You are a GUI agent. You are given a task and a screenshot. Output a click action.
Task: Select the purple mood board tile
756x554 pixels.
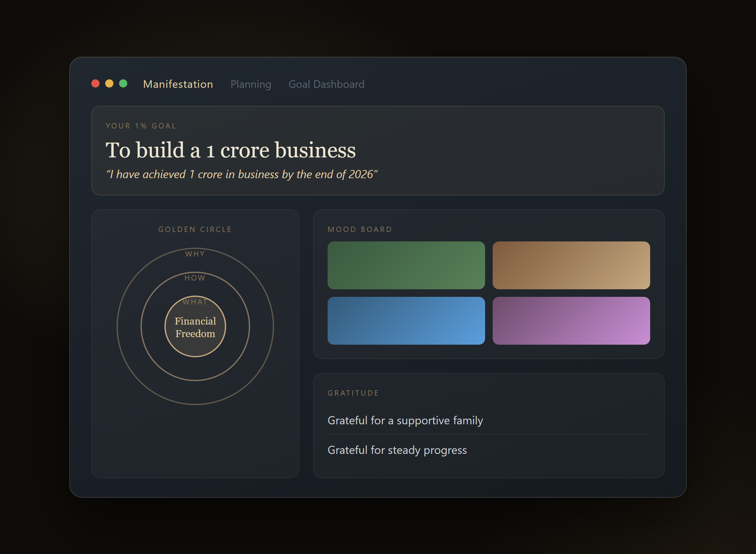(x=571, y=320)
